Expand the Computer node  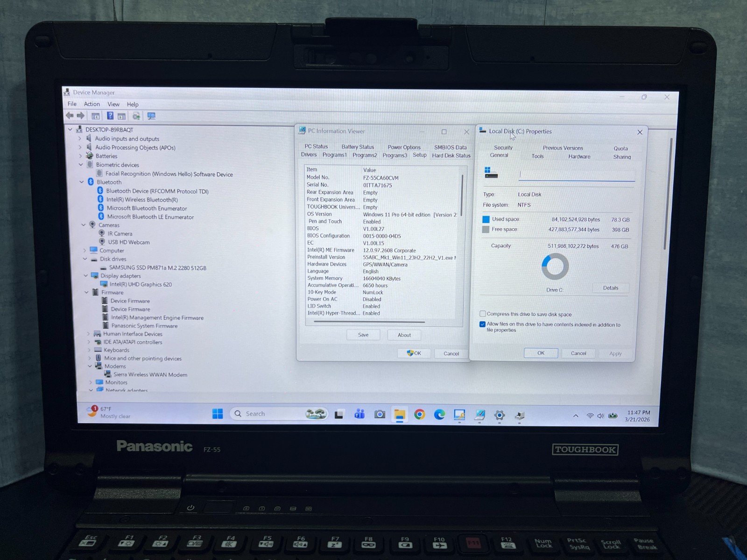85,251
